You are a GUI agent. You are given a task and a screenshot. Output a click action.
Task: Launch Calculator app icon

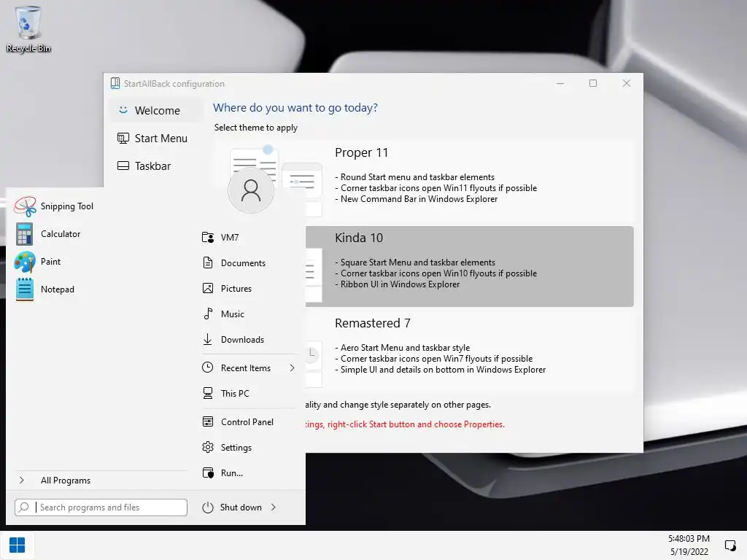click(24, 234)
